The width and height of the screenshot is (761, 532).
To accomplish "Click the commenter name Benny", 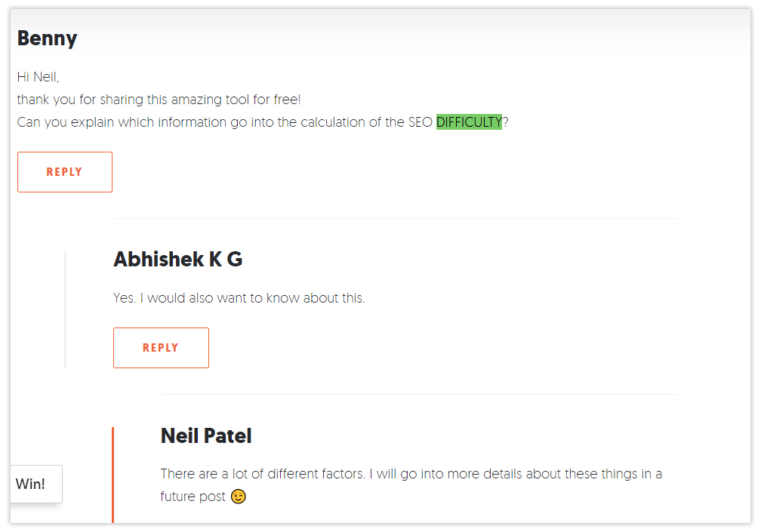I will [x=47, y=38].
